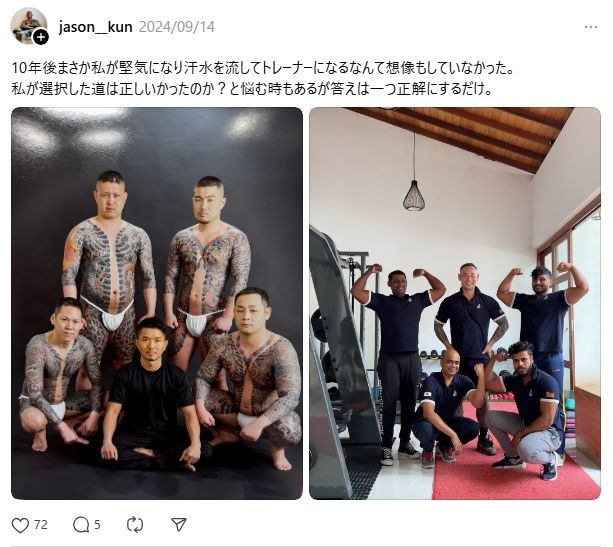
Task: Share post via paper plane icon
Action: (x=179, y=524)
